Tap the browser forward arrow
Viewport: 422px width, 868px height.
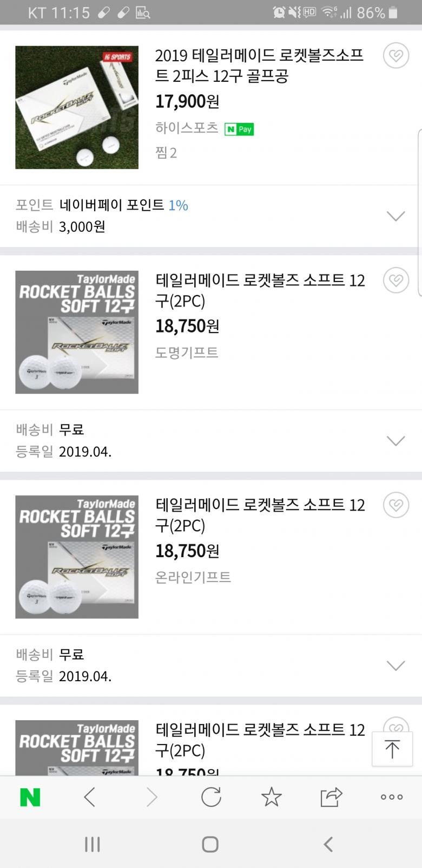coord(151,797)
